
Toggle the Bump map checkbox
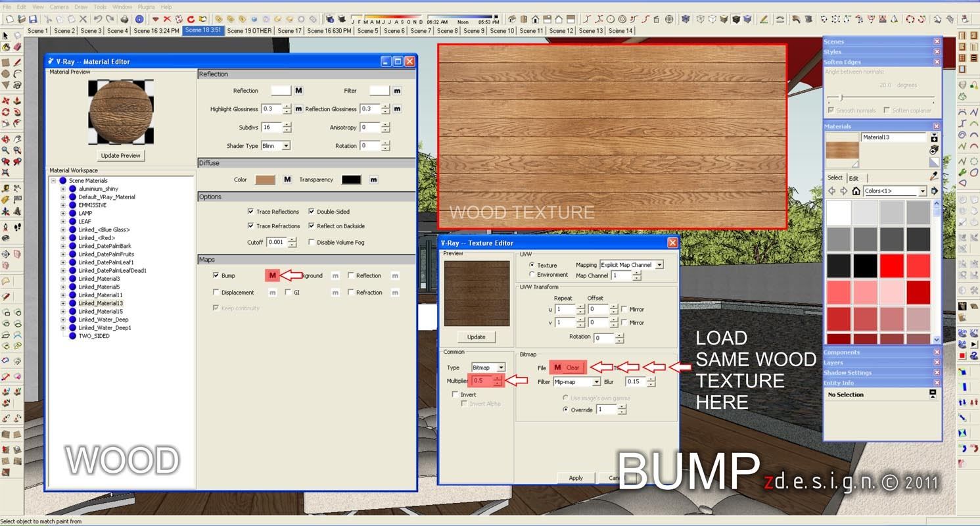coord(216,275)
